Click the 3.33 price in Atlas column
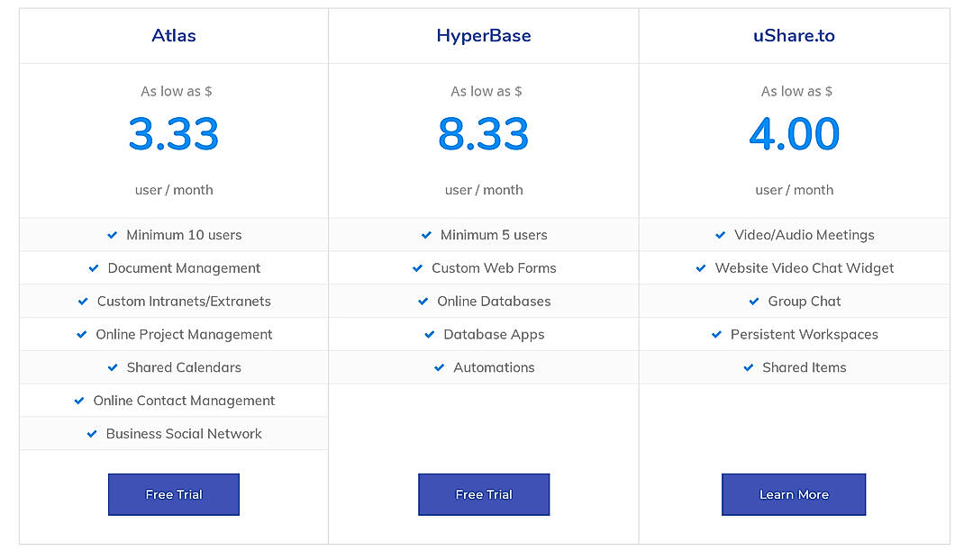 point(173,134)
